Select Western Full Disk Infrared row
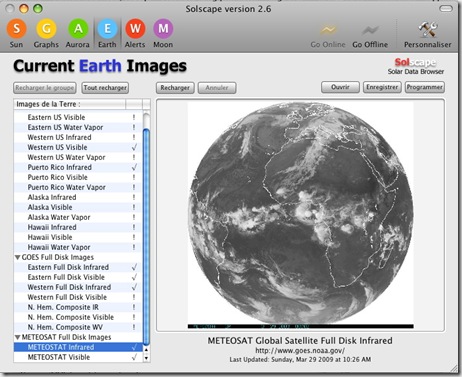 pyautogui.click(x=78, y=287)
